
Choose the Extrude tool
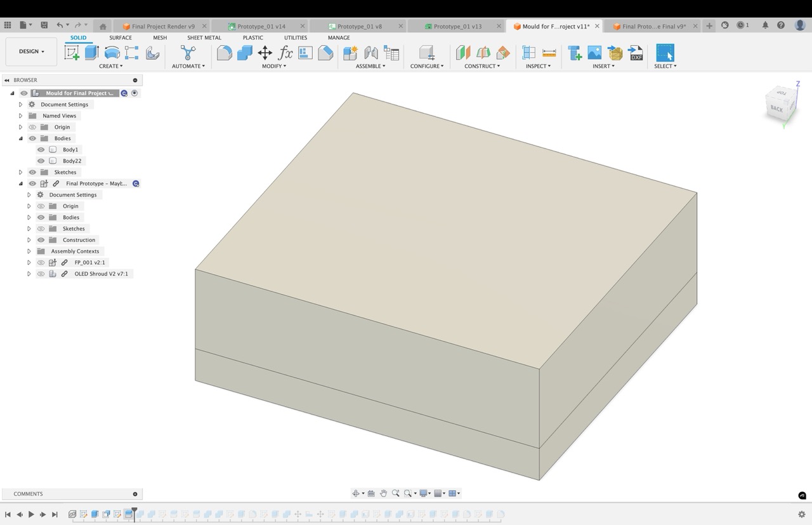[x=92, y=53]
